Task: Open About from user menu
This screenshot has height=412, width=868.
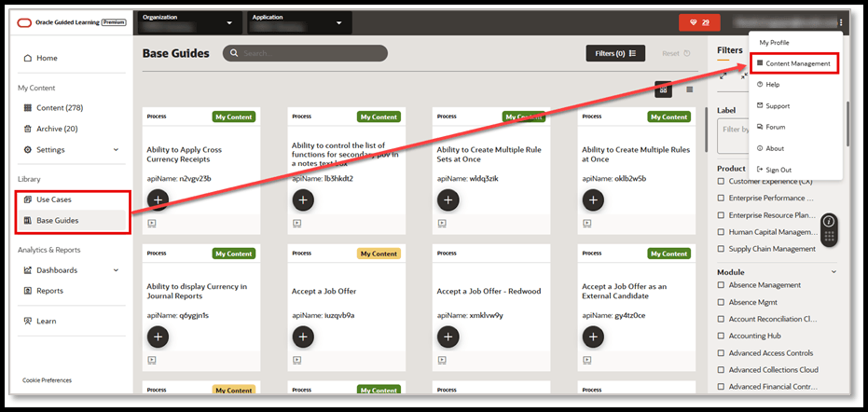Action: pos(770,148)
